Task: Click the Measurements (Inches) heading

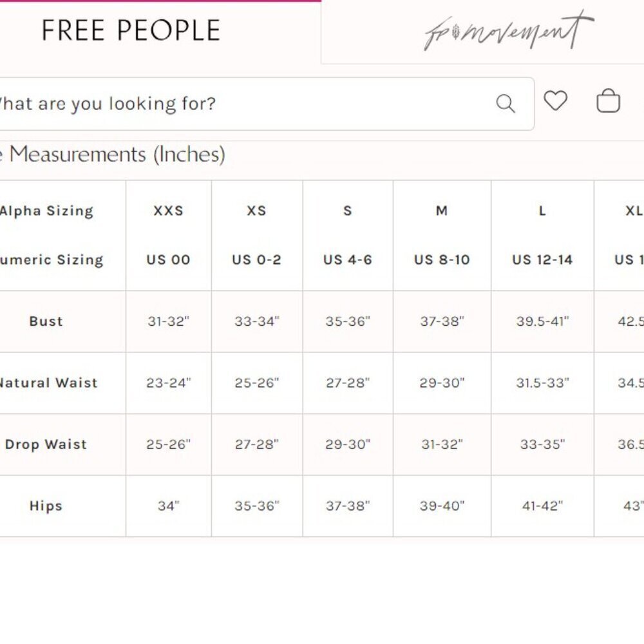Action: click(117, 155)
